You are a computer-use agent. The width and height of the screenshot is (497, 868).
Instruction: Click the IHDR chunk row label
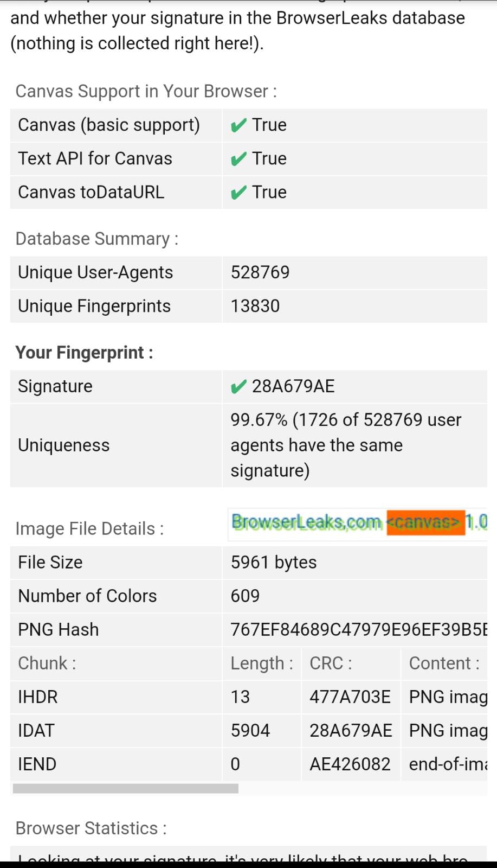38,697
